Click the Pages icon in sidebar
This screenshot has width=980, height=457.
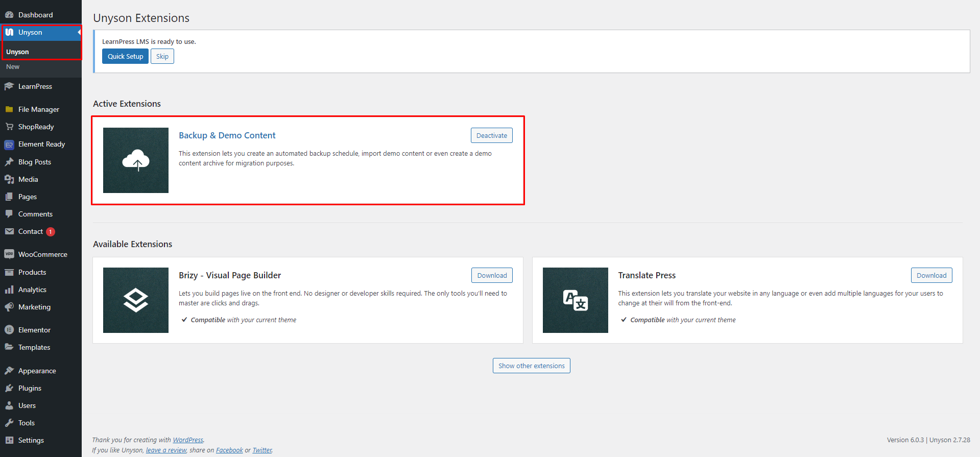click(9, 197)
